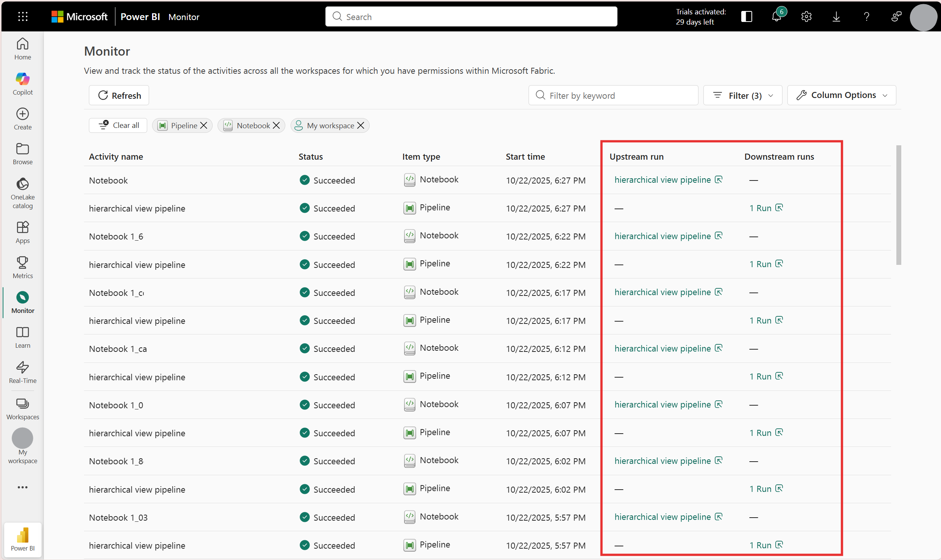The height and width of the screenshot is (560, 941).
Task: Click the vertical scrollbar of the table
Action: pyautogui.click(x=899, y=205)
